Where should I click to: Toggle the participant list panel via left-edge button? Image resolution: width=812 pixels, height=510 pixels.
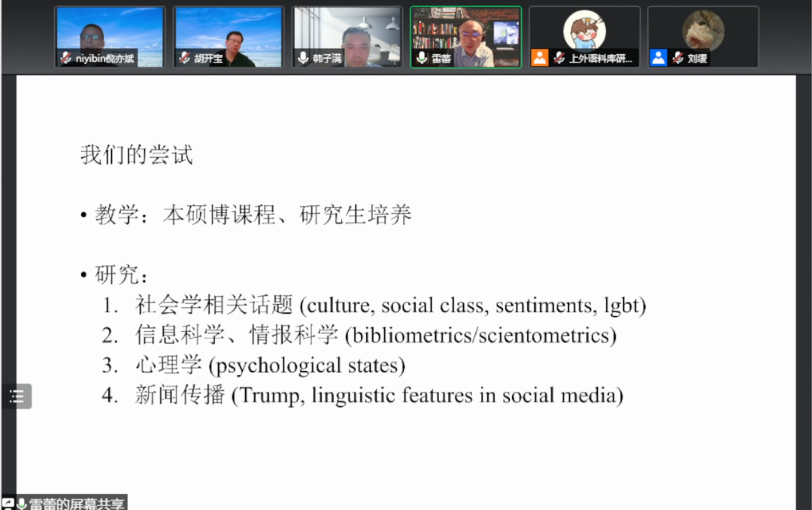[17, 396]
